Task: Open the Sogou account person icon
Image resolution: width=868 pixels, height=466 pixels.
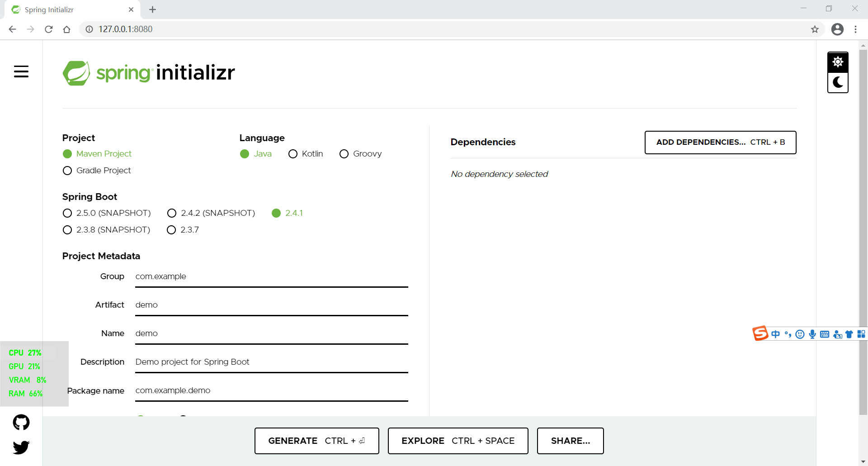Action: tap(837, 334)
